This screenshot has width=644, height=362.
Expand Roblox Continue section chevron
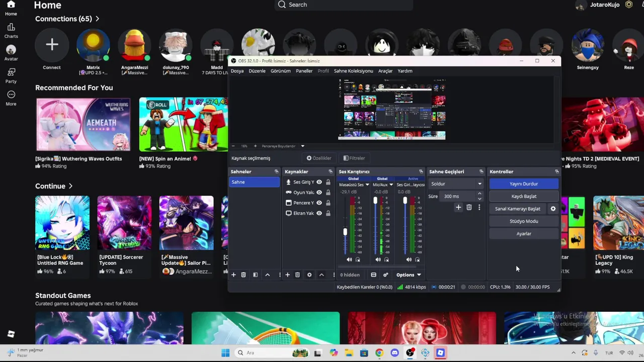pyautogui.click(x=70, y=186)
